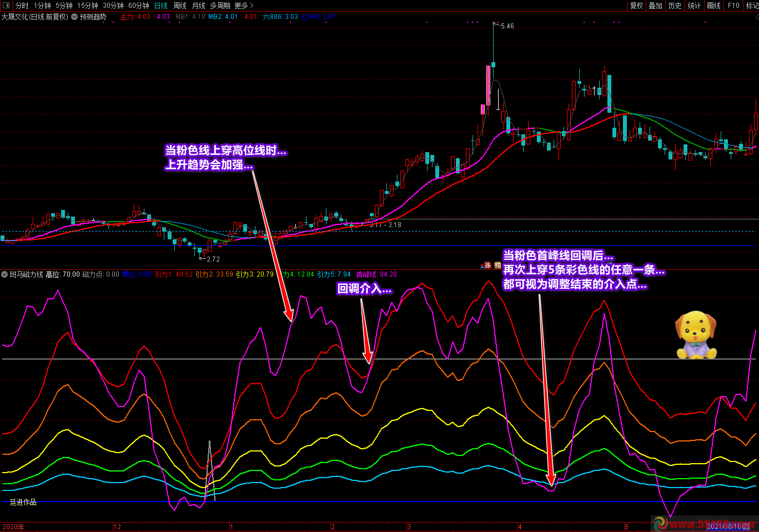The image size is (759, 532).
Task: Click the 统计 statistics button
Action: tap(694, 6)
